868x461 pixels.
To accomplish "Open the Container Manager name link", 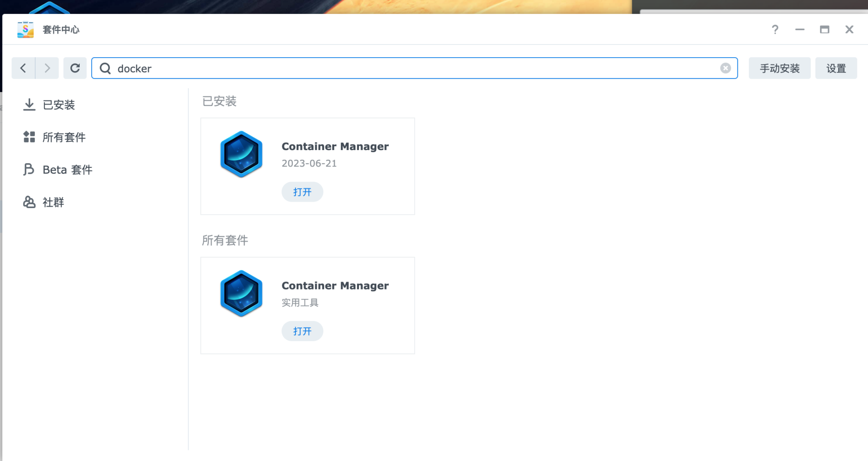I will 335,146.
